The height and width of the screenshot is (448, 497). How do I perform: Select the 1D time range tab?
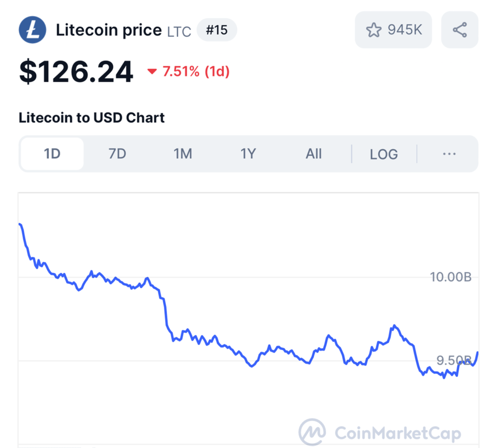coord(52,154)
